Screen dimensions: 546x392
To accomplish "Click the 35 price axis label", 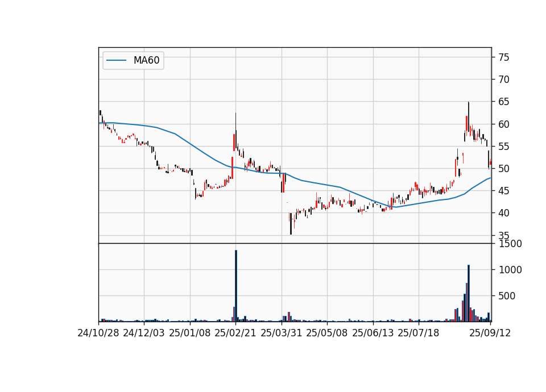I will click(x=504, y=235).
